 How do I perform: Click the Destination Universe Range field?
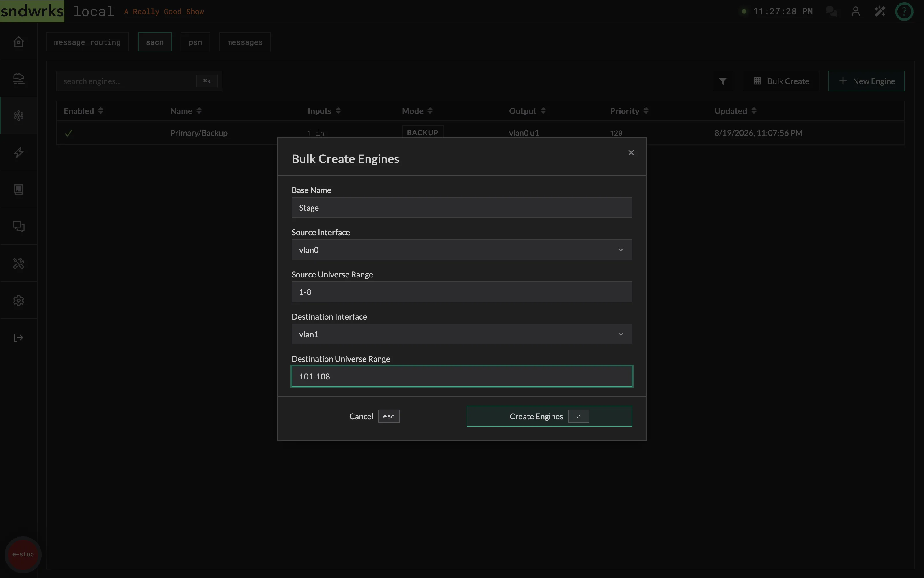[x=462, y=377]
